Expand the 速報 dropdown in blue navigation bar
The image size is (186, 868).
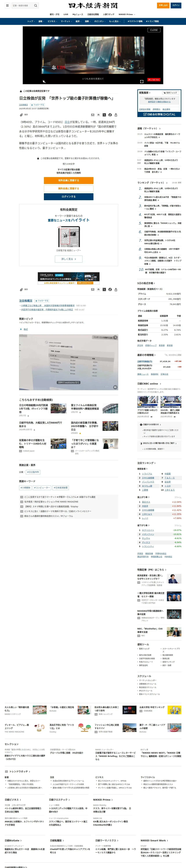pos(41,21)
